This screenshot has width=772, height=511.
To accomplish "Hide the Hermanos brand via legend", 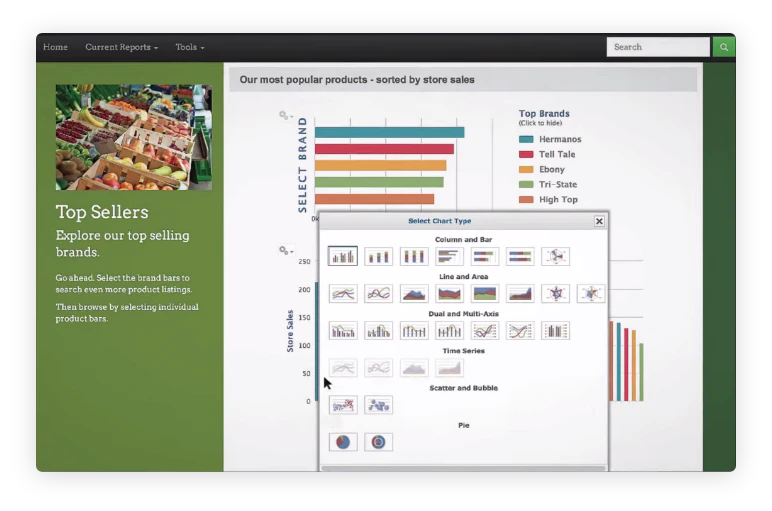I will click(550, 139).
